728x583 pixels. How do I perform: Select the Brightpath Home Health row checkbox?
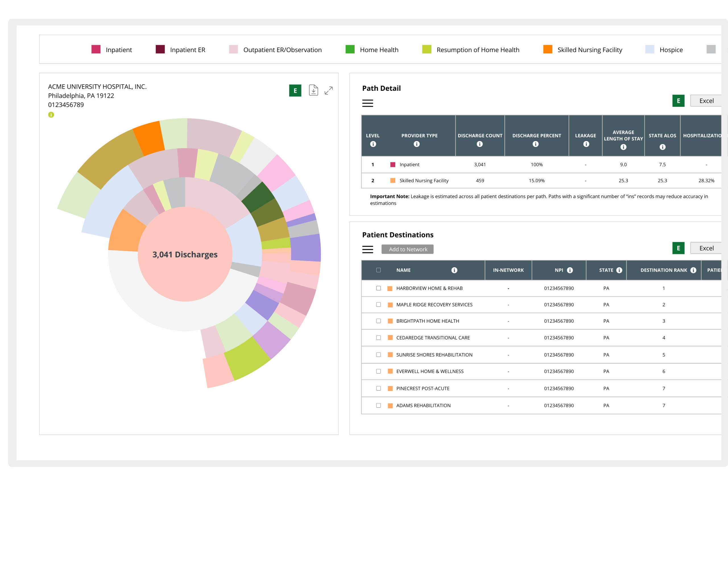click(379, 321)
